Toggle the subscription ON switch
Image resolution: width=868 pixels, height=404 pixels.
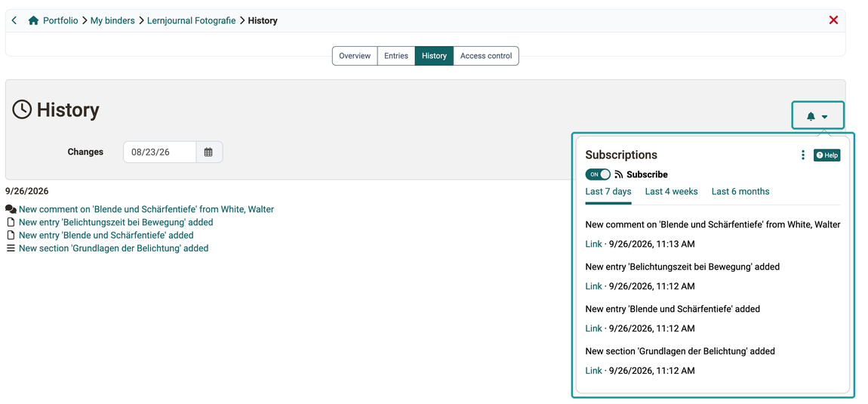pyautogui.click(x=598, y=174)
